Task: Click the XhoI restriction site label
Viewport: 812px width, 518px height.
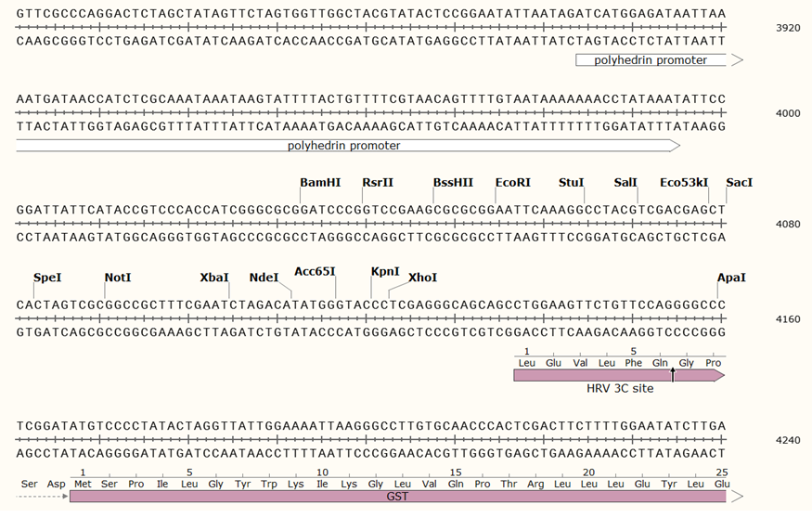Action: point(422,278)
